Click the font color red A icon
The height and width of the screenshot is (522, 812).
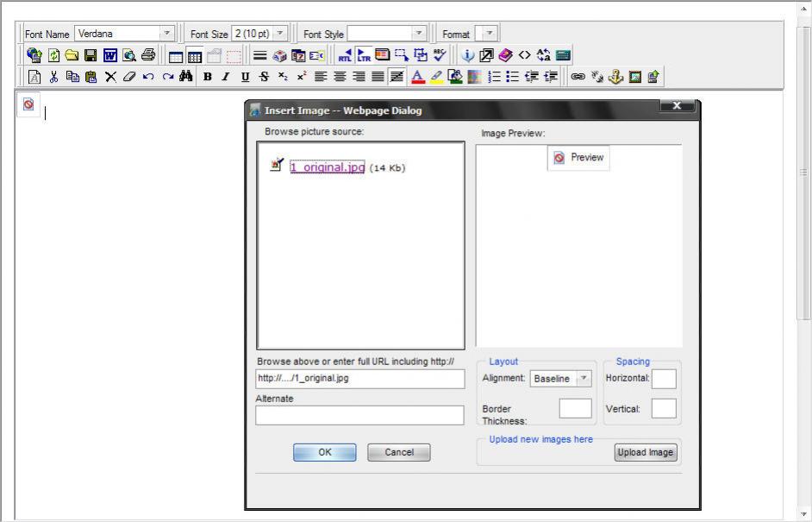pos(418,77)
